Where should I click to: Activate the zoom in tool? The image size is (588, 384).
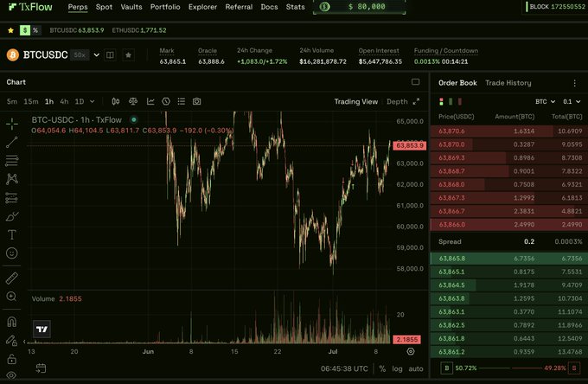[x=12, y=297]
